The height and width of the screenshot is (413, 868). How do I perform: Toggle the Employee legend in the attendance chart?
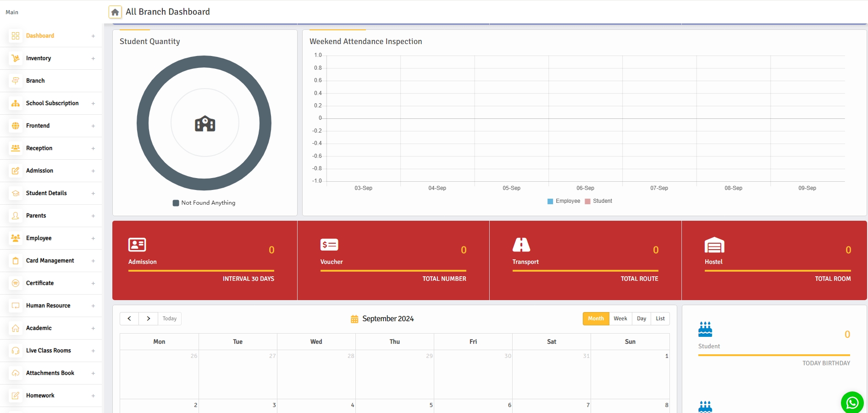[x=564, y=201]
